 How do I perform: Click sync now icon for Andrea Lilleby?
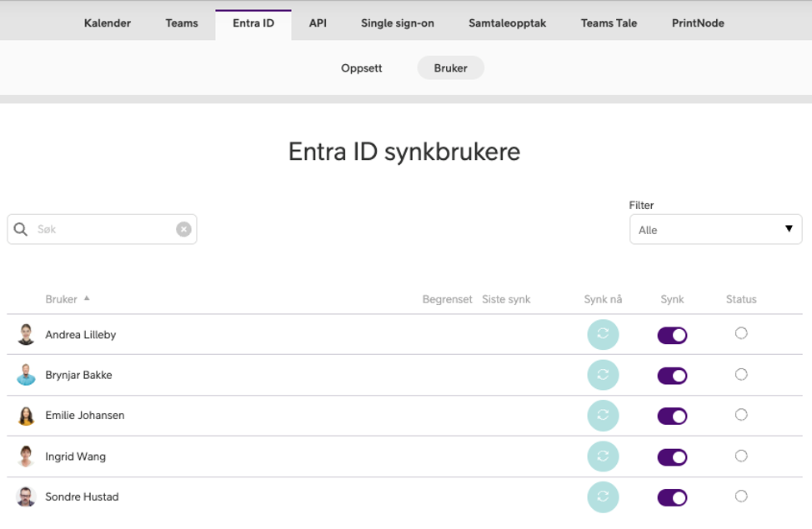click(603, 335)
